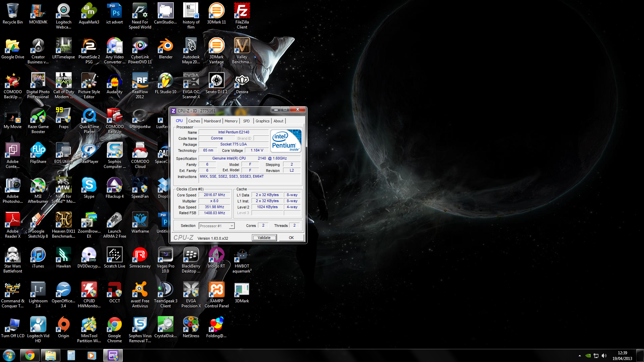Switch to the Mainboard tab in CPU-Z
This screenshot has height=362, width=644.
point(212,121)
